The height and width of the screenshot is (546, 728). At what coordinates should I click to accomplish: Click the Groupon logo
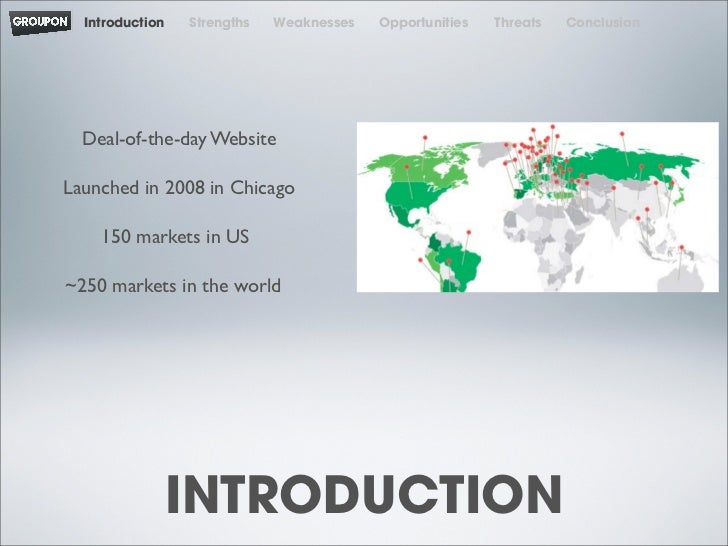[x=40, y=22]
